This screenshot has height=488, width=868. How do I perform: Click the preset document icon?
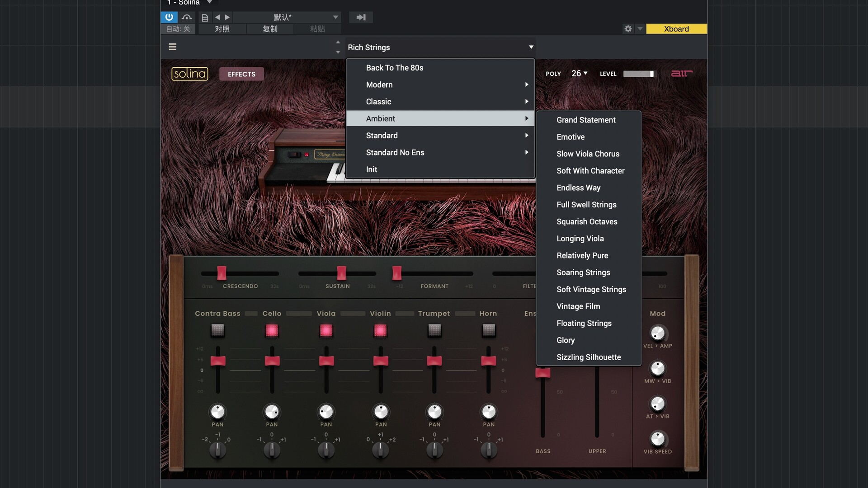205,18
